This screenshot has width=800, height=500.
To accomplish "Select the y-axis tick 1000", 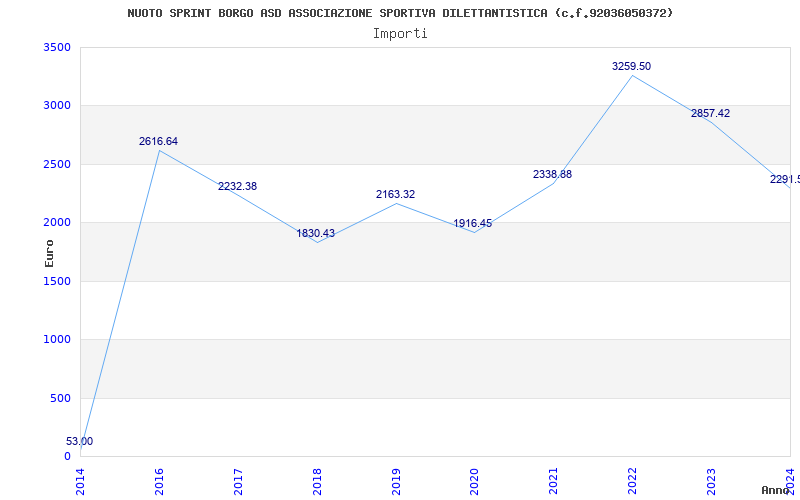I will 58,339.
